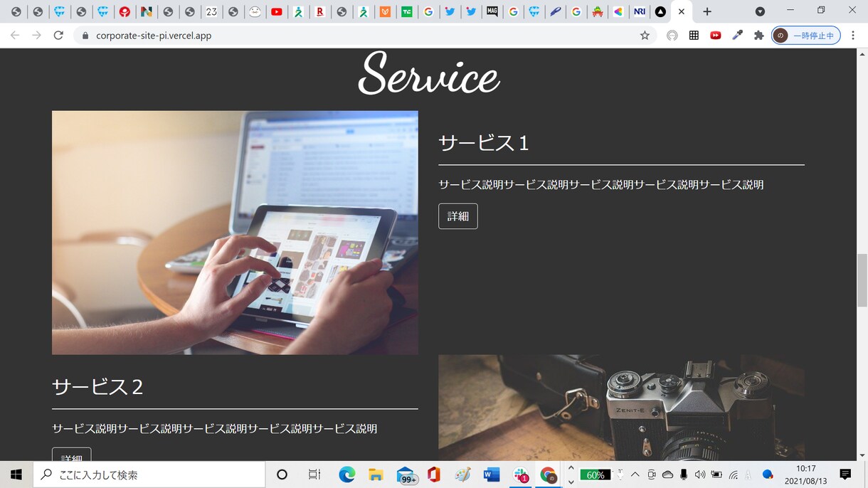Screen dimensions: 868x488
Task: Open the Windows Start menu
Action: click(x=16, y=474)
